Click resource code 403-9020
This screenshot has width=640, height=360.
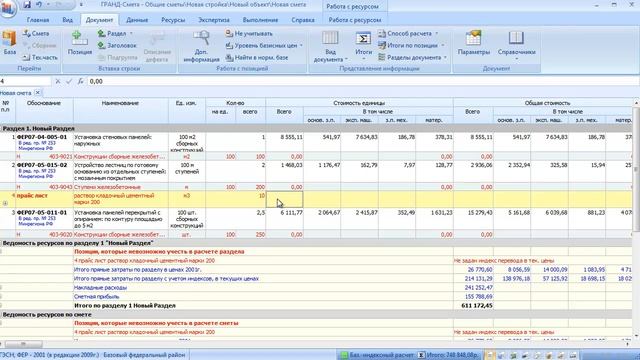click(60, 235)
